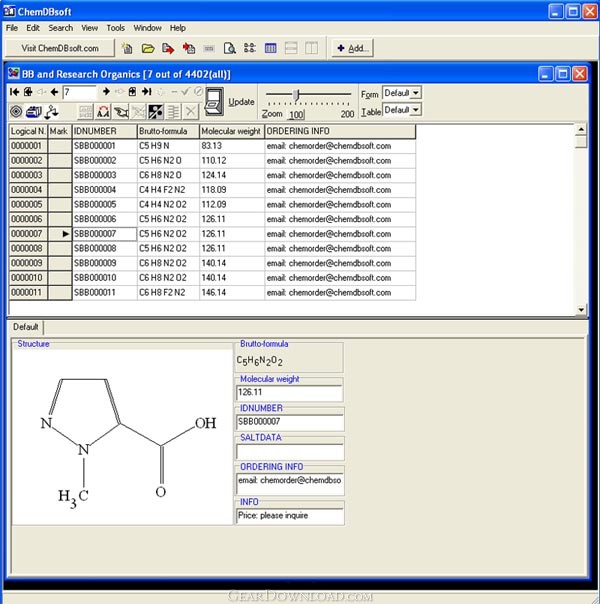Viewport: 600px width, 604px height.
Task: Open the Tools menu
Action: coord(116,28)
